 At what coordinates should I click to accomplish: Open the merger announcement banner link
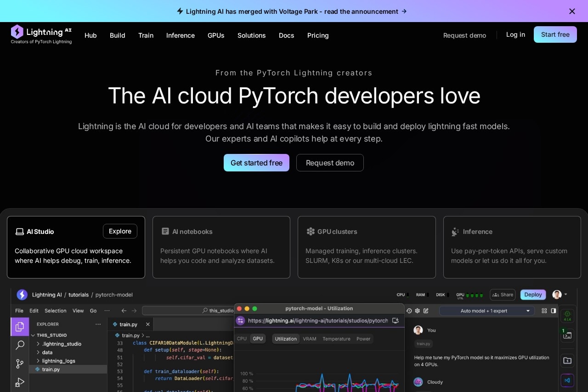[292, 11]
